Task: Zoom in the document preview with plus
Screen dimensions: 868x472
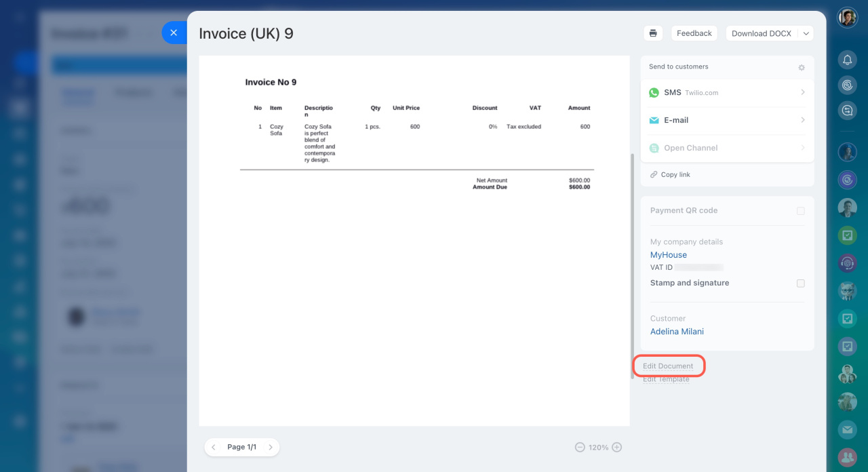Action: 617,448
